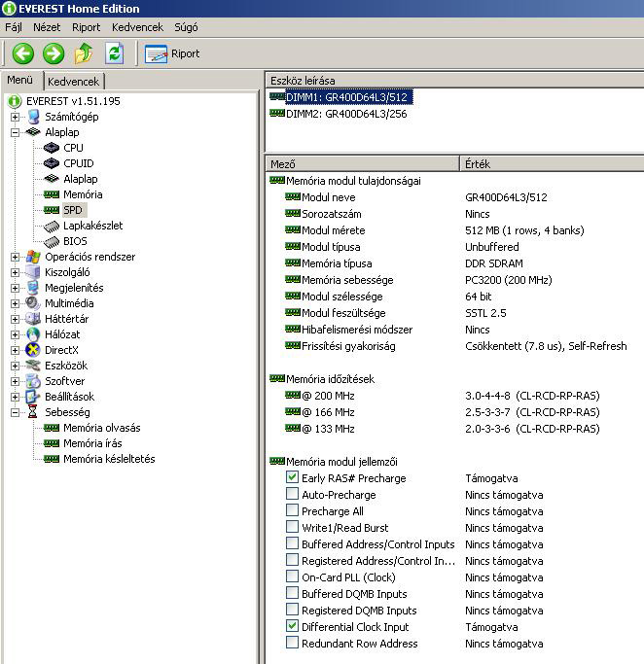Image resolution: width=644 pixels, height=664 pixels.
Task: Toggle Write1/Read Burst checkbox
Action: tap(292, 526)
